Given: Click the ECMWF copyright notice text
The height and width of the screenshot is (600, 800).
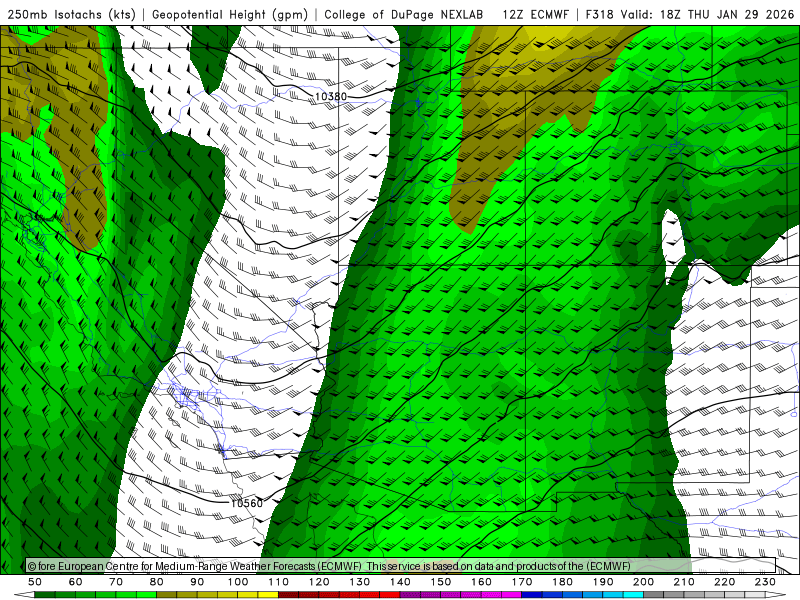Looking at the screenshot, I should pos(329,566).
